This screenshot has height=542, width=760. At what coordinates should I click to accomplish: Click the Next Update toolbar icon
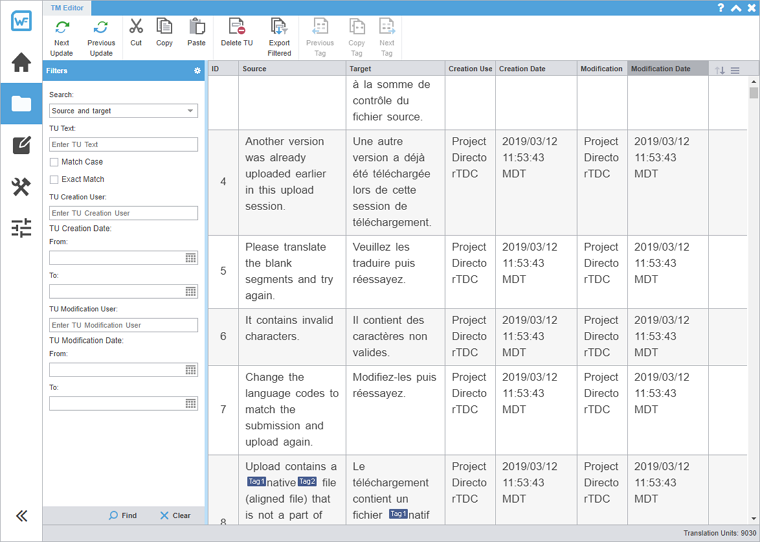tap(62, 28)
